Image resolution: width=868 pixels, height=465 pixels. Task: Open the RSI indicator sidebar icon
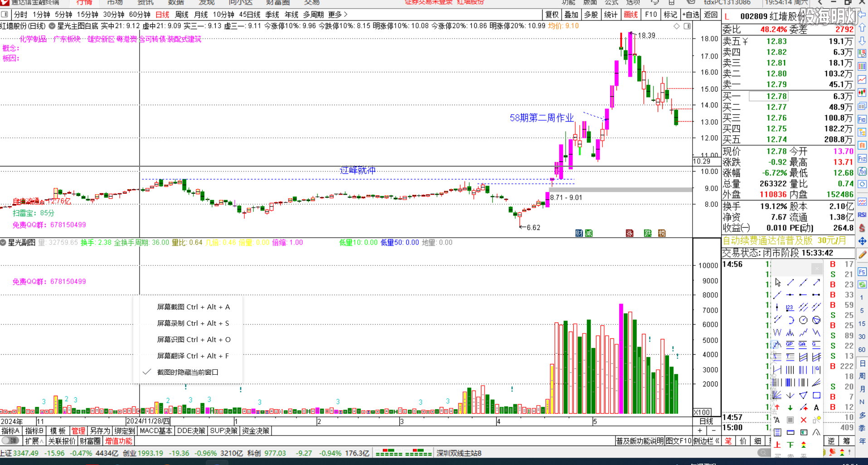(x=862, y=215)
